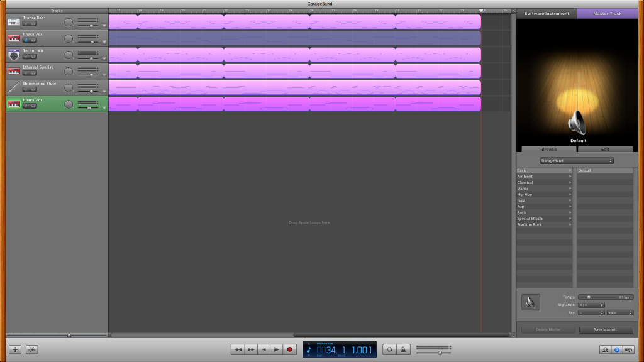Expand the Trance Bass track automation arrow
This screenshot has width=644, height=362.
click(x=104, y=26)
